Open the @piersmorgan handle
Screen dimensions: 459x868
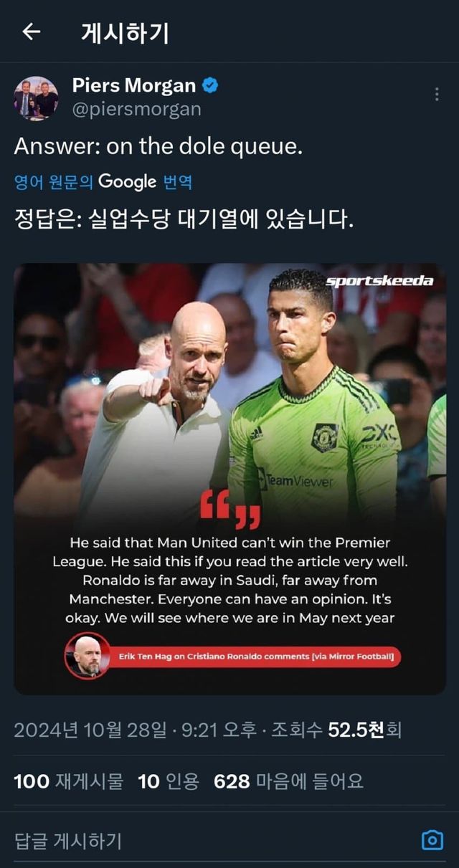pos(137,109)
